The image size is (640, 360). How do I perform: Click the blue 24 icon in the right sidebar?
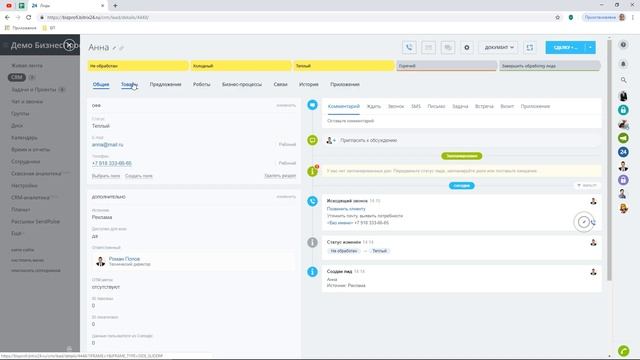click(x=623, y=152)
